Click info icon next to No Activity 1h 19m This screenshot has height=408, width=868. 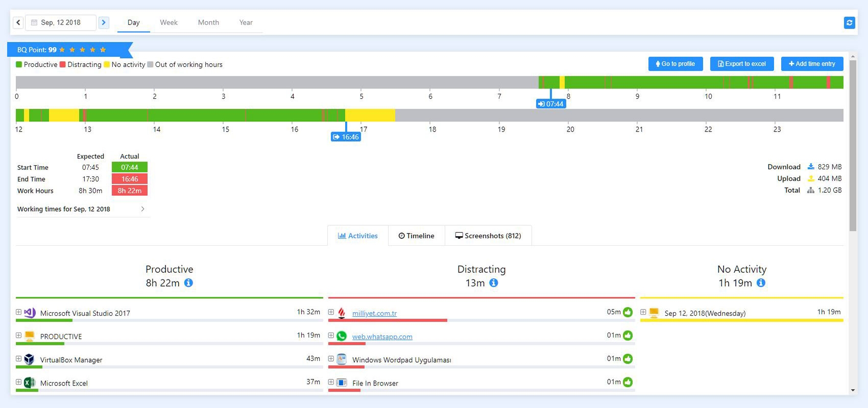[x=761, y=283]
